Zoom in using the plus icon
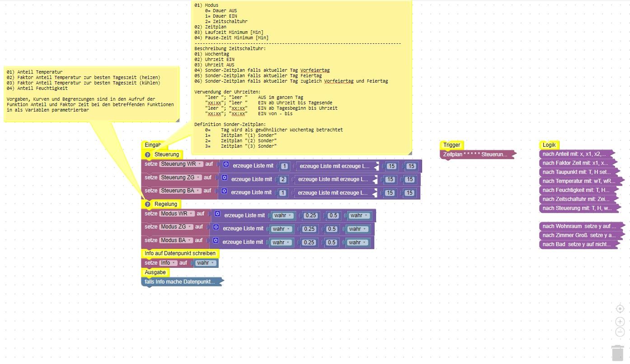Viewport: 630px width, 364px height. tap(620, 322)
